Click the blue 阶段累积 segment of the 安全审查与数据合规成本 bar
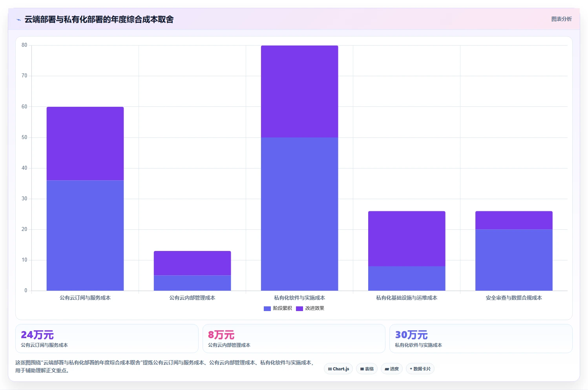The image size is (588, 390). coord(514,260)
